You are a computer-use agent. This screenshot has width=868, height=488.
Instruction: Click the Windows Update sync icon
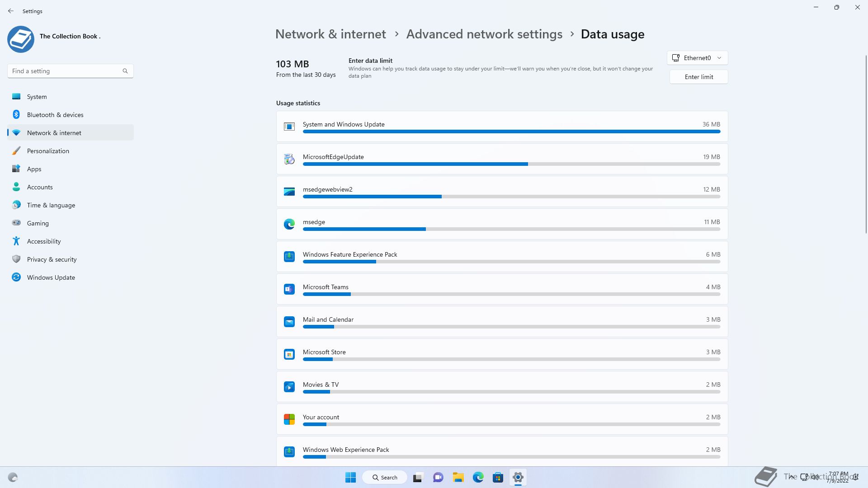[x=16, y=277]
